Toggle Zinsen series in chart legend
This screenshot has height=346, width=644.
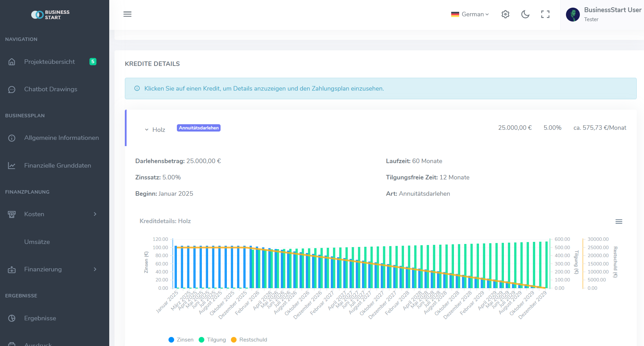point(181,340)
